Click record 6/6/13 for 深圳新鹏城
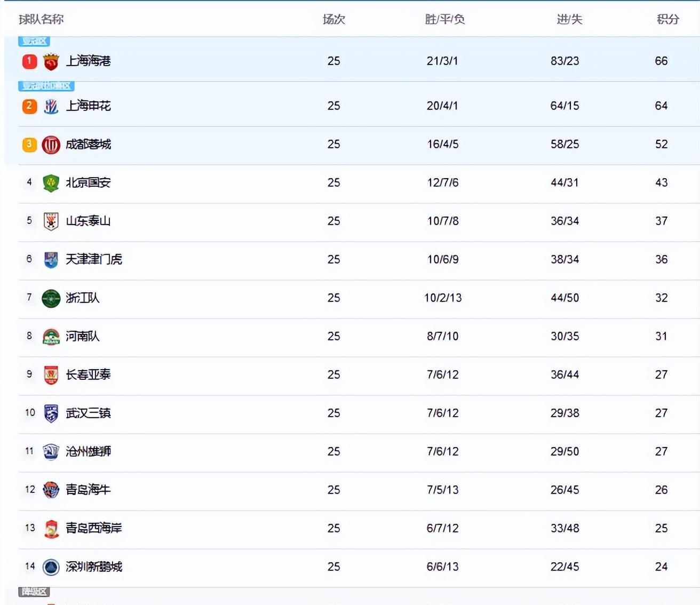This screenshot has height=605, width=700. 443,567
